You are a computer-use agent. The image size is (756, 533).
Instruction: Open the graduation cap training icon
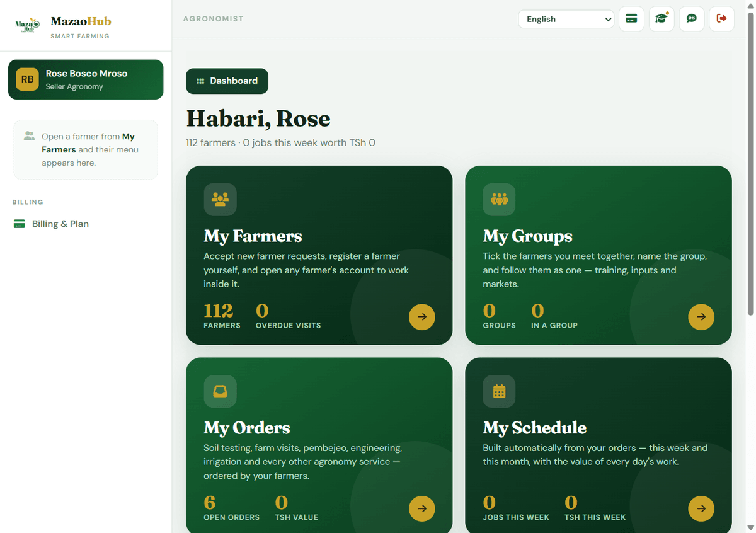[661, 19]
